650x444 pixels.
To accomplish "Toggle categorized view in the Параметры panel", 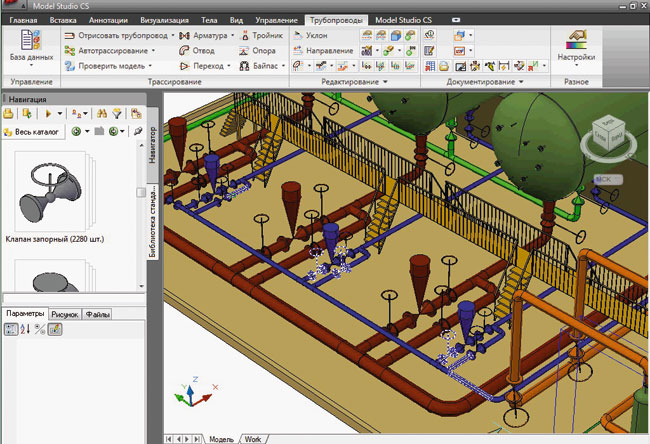I will 11,330.
